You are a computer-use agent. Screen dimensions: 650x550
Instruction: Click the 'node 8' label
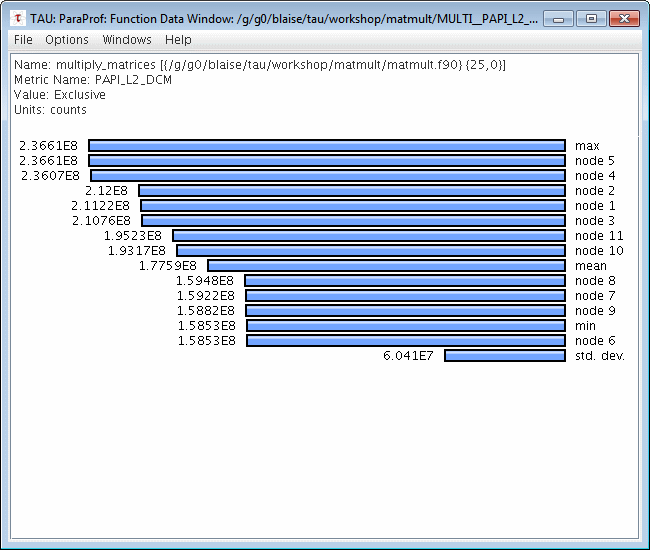595,281
